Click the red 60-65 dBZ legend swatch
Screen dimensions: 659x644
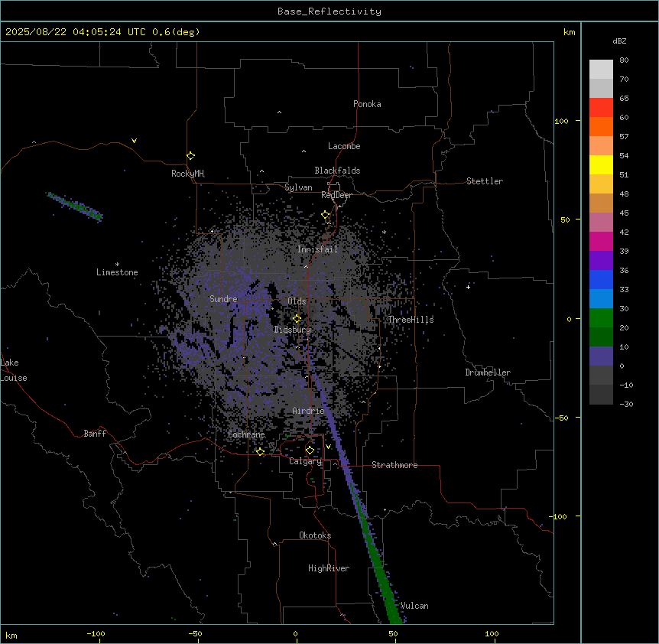tap(601, 107)
